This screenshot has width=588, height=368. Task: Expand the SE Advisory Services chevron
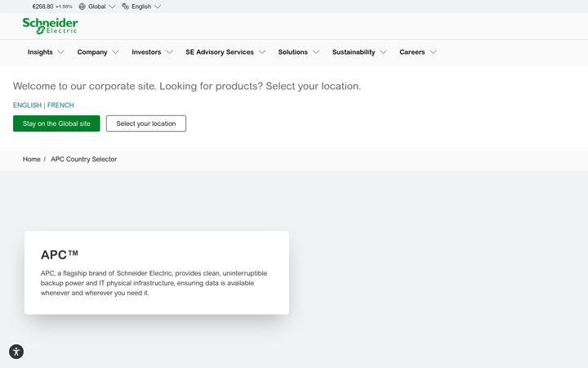tap(262, 52)
